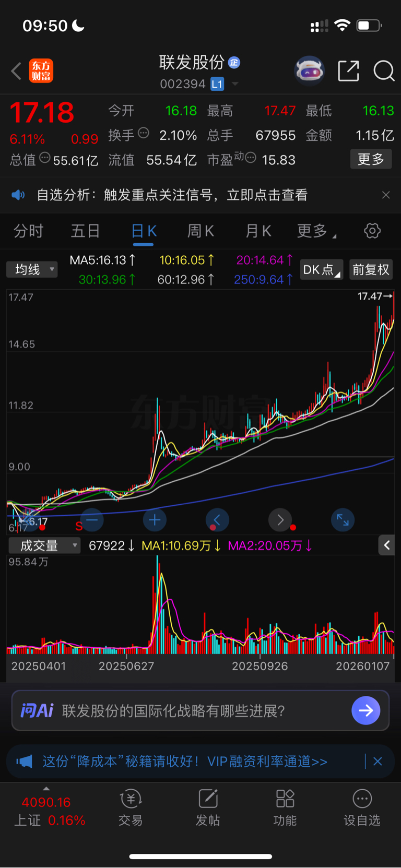The height and width of the screenshot is (868, 401).
Task: Tap the 30:13.96 moving average value
Action: point(107,280)
